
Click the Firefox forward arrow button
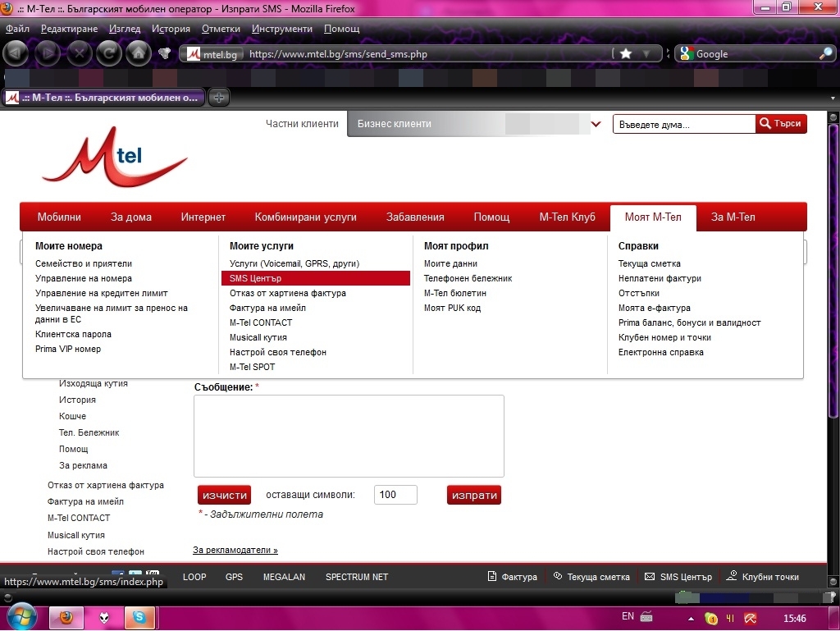click(x=48, y=53)
